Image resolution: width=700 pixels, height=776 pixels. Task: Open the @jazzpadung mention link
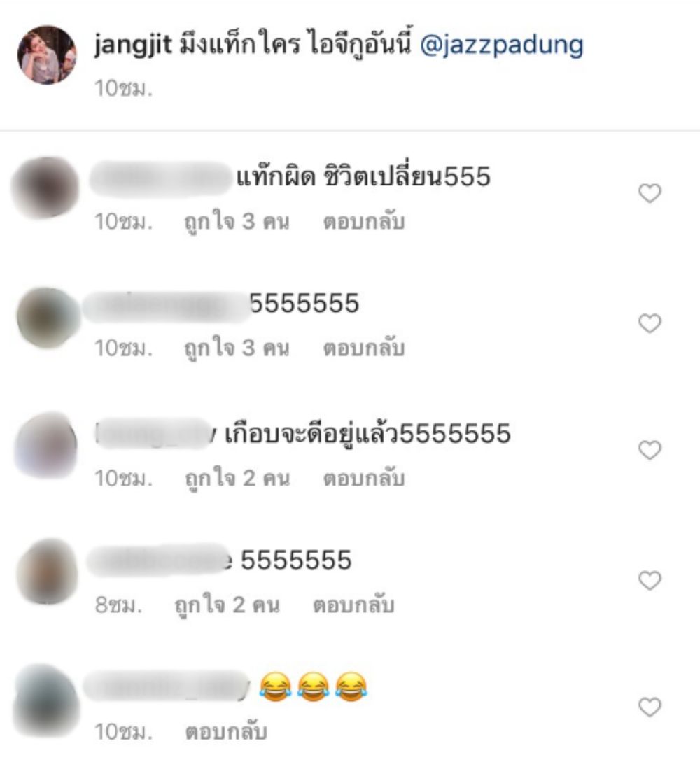501,45
